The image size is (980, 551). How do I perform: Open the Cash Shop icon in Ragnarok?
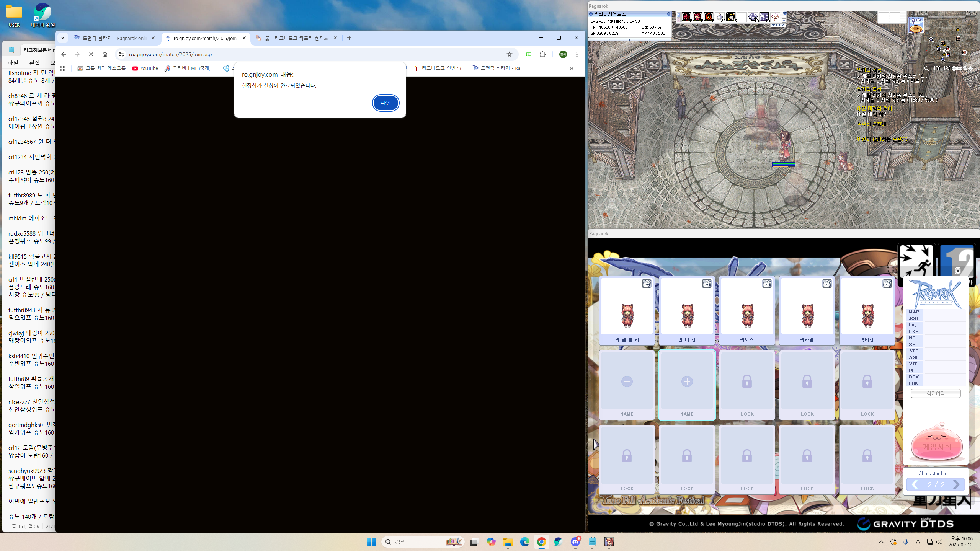916,25
